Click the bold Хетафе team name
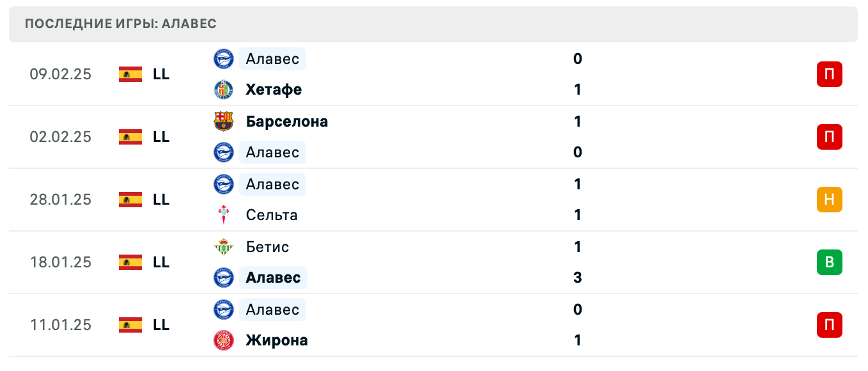Screen dimensions: 868x371 point(274,90)
